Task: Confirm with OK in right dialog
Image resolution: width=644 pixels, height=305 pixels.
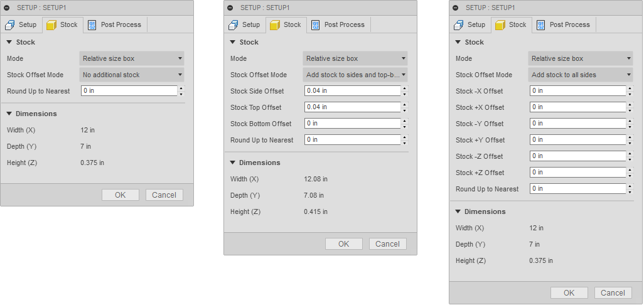Action: coord(569,292)
